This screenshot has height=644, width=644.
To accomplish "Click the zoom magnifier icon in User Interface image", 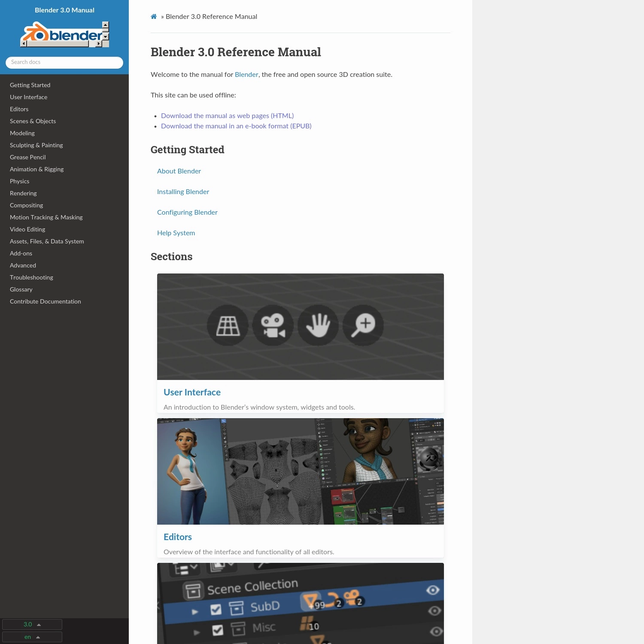I will (x=363, y=326).
